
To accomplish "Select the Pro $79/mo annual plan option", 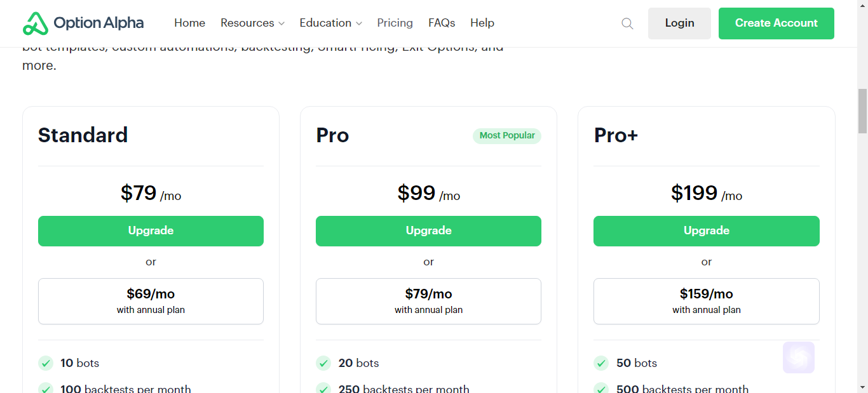I will [x=428, y=301].
